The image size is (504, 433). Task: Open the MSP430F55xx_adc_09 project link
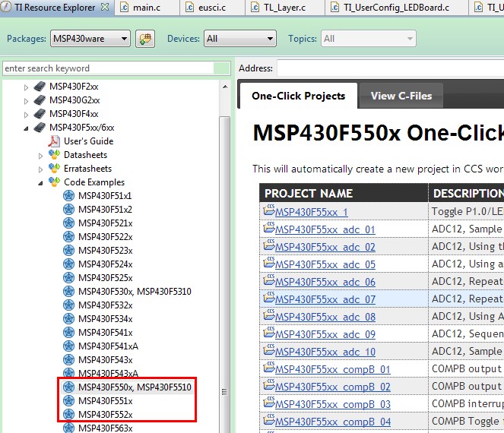[x=325, y=334]
